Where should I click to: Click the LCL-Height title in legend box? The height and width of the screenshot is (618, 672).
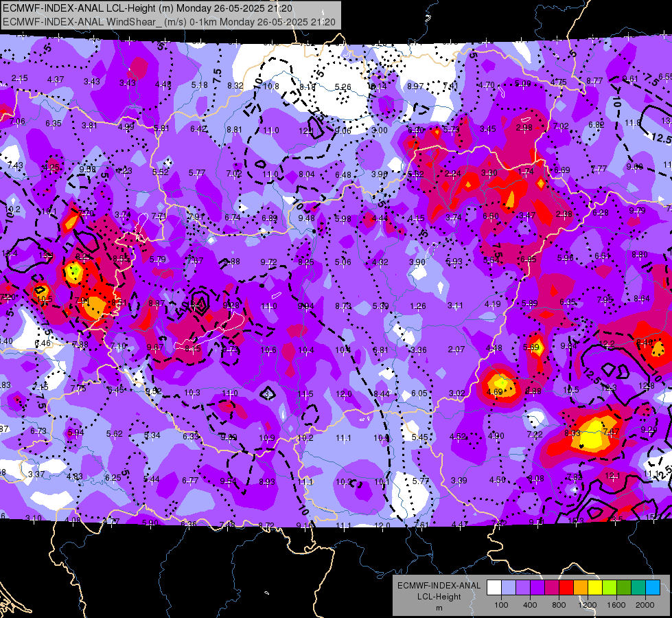tap(439, 597)
